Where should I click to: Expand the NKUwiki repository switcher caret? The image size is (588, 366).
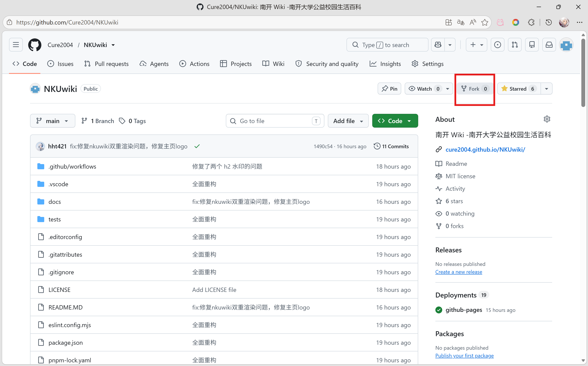pos(113,45)
